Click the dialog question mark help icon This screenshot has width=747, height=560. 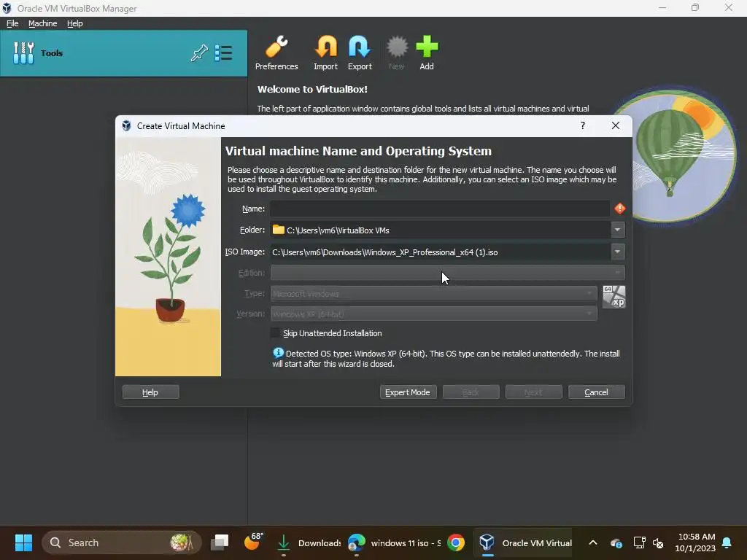click(x=583, y=125)
